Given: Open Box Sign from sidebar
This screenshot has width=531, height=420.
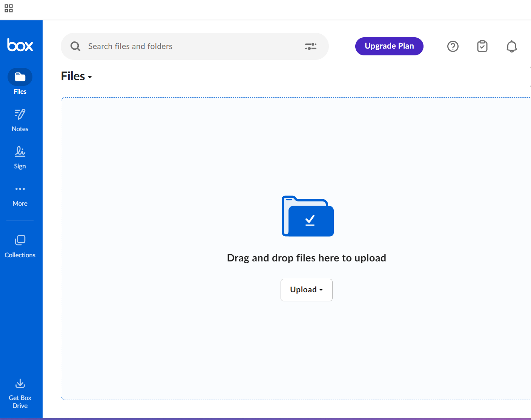Looking at the screenshot, I should 20,157.
